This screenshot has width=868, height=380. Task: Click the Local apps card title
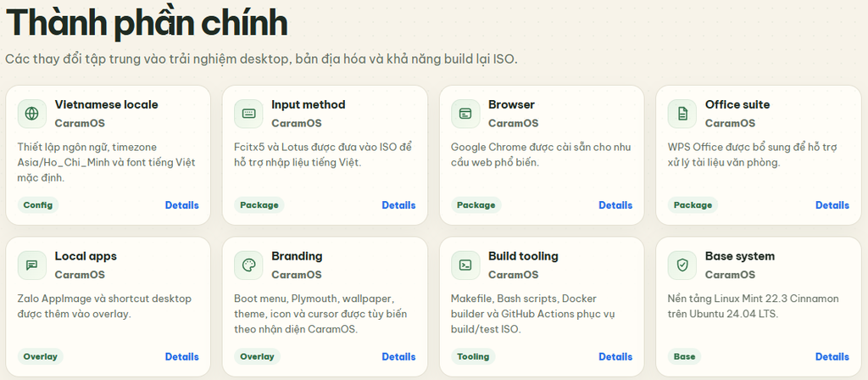click(86, 256)
